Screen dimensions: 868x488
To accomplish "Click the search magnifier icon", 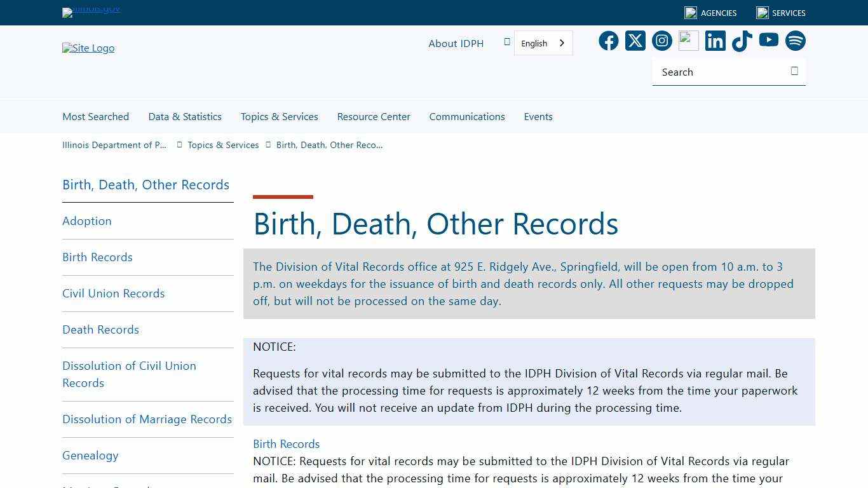I will (794, 71).
